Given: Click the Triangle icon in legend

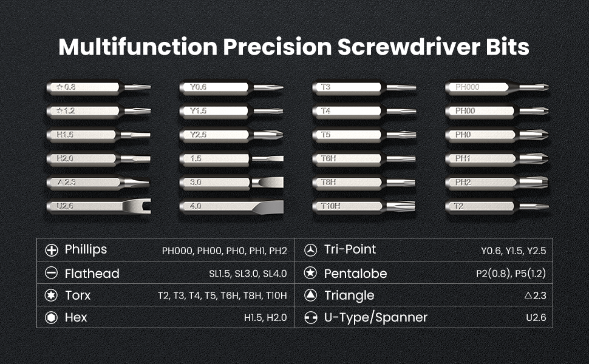Looking at the screenshot, I should [x=310, y=295].
